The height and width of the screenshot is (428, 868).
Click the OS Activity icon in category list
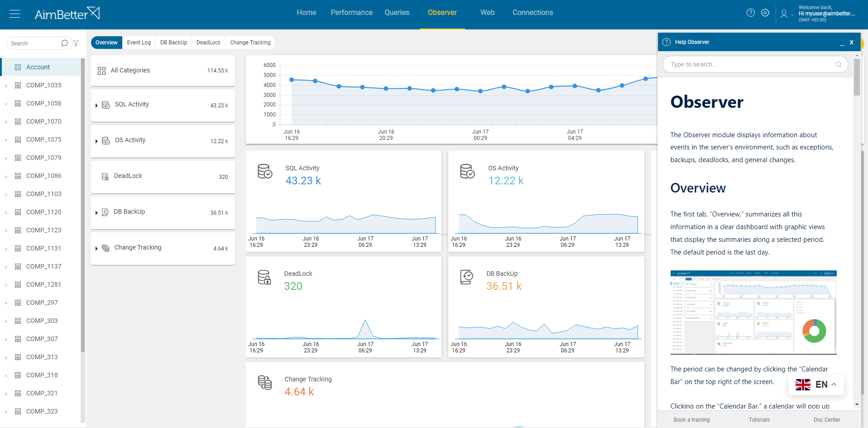coord(106,140)
